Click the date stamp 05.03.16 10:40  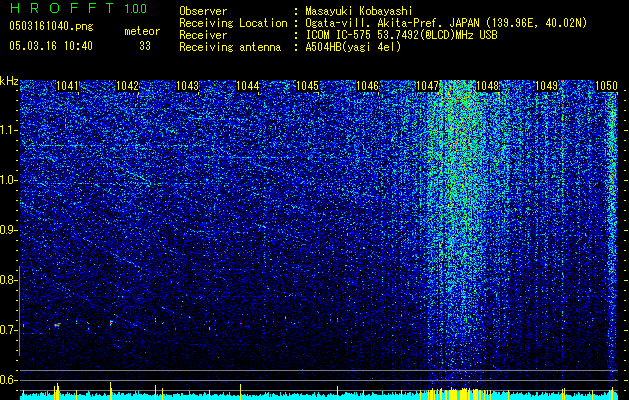point(51,46)
